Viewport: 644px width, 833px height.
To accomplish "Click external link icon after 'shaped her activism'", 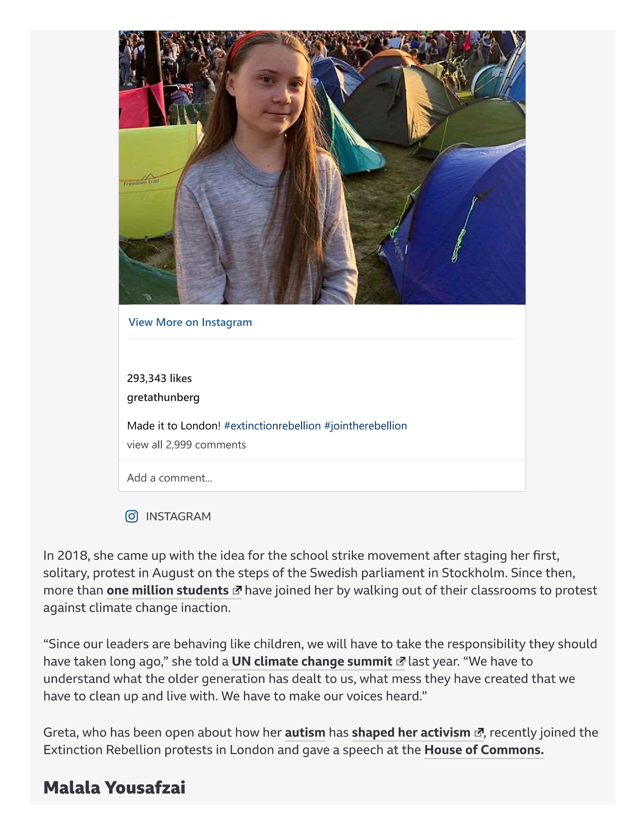I will [478, 732].
